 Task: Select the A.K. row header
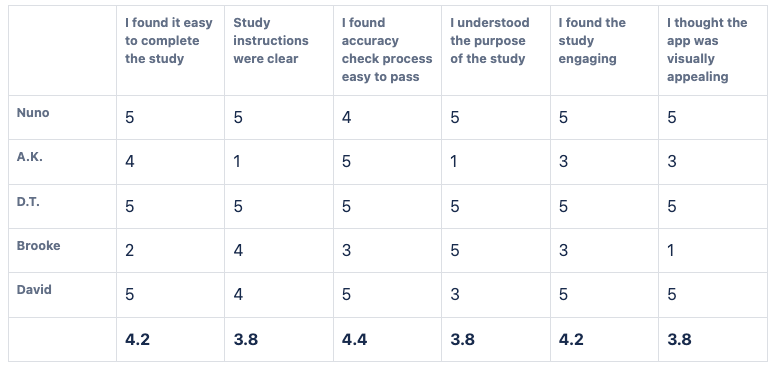(x=30, y=157)
